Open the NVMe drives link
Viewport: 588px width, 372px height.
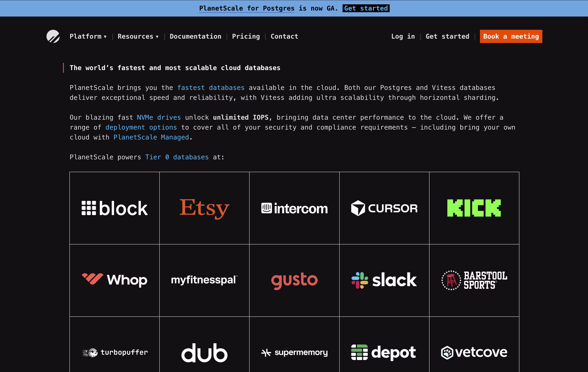(159, 117)
